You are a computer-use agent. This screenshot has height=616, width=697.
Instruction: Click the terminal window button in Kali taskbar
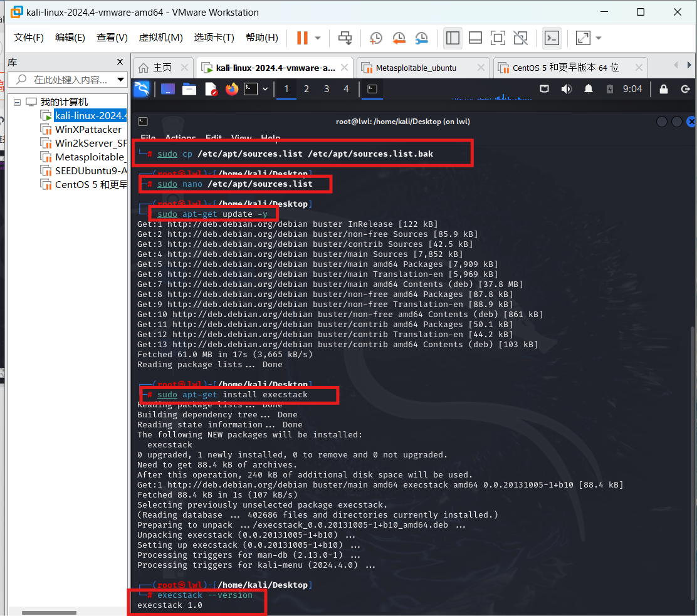pyautogui.click(x=372, y=90)
